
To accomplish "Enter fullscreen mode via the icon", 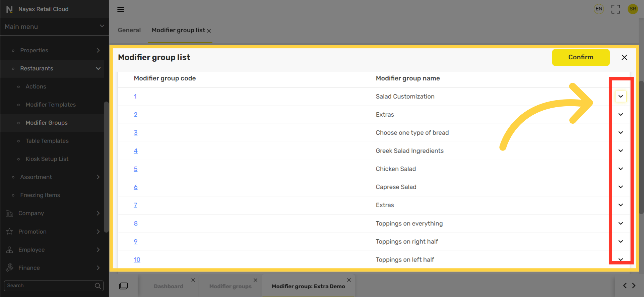I will coord(616,9).
